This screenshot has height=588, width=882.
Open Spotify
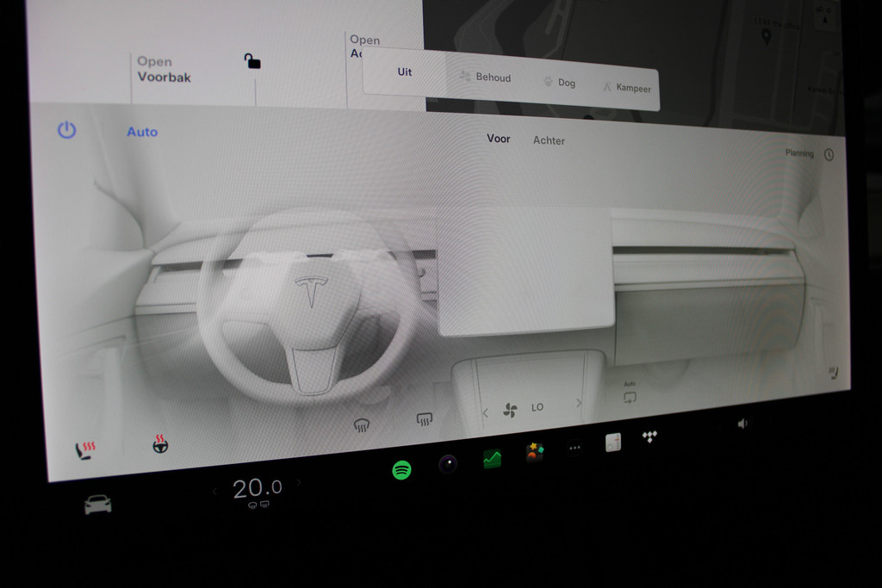401,469
